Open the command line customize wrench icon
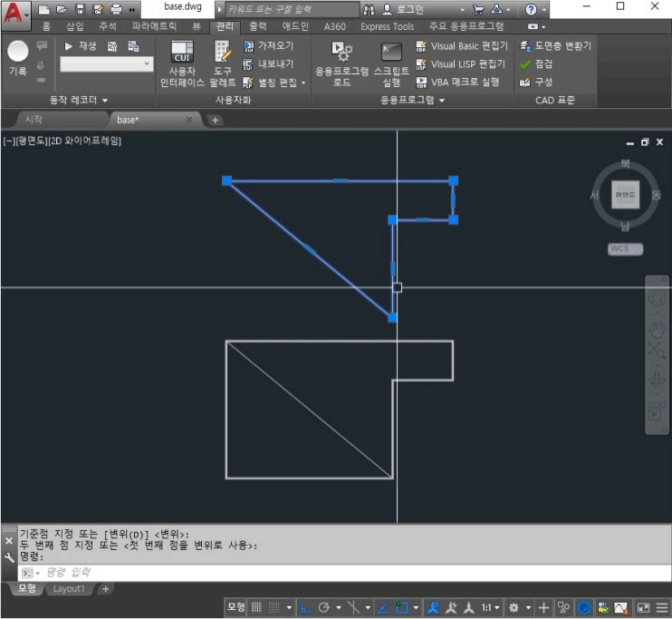 click(9, 557)
